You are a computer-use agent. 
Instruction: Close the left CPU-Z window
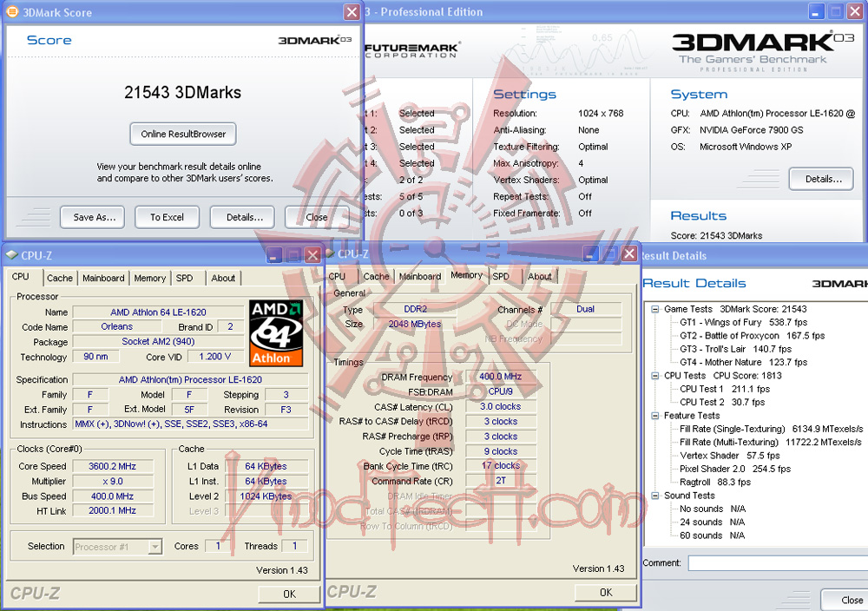[x=312, y=255]
